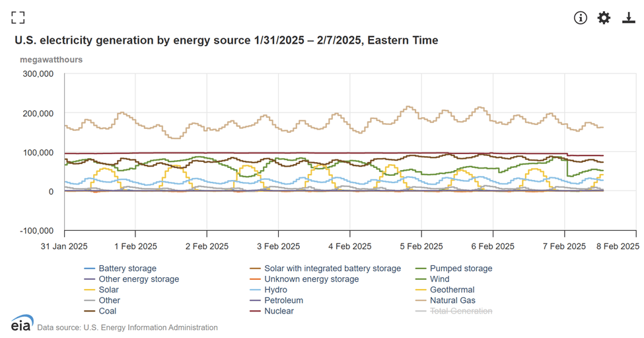Click the Solar legend color line
This screenshot has width=644, height=338.
(89, 290)
